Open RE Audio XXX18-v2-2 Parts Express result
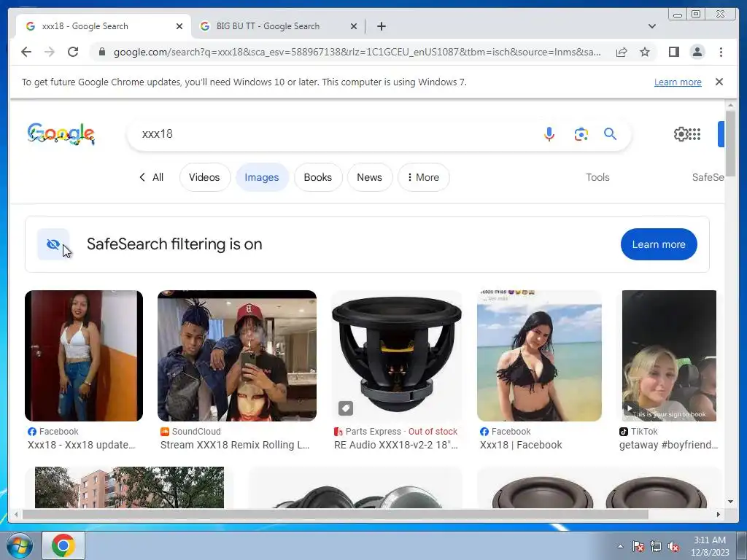Screen dimensions: 747x560 [x=396, y=445]
